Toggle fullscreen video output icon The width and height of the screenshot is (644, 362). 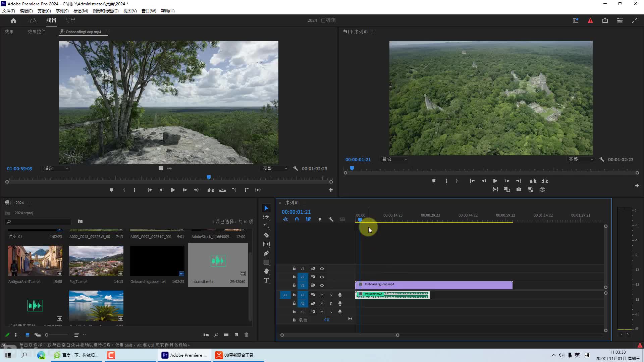[x=635, y=20]
